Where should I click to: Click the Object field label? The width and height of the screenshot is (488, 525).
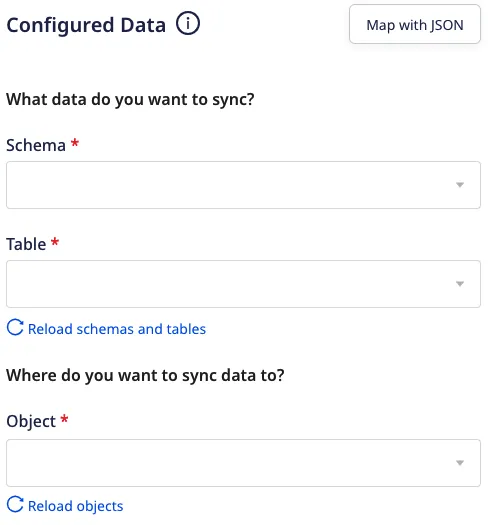point(31,422)
